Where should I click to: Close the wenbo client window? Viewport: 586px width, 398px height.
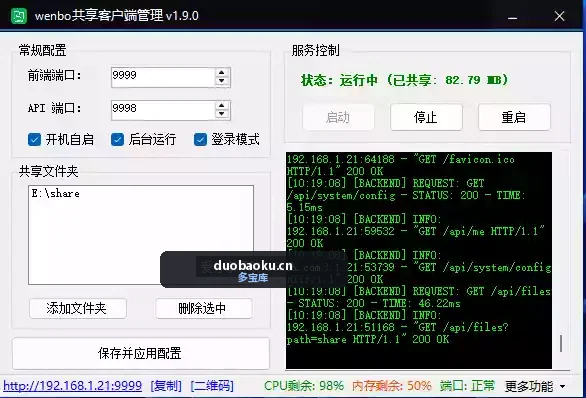click(559, 16)
